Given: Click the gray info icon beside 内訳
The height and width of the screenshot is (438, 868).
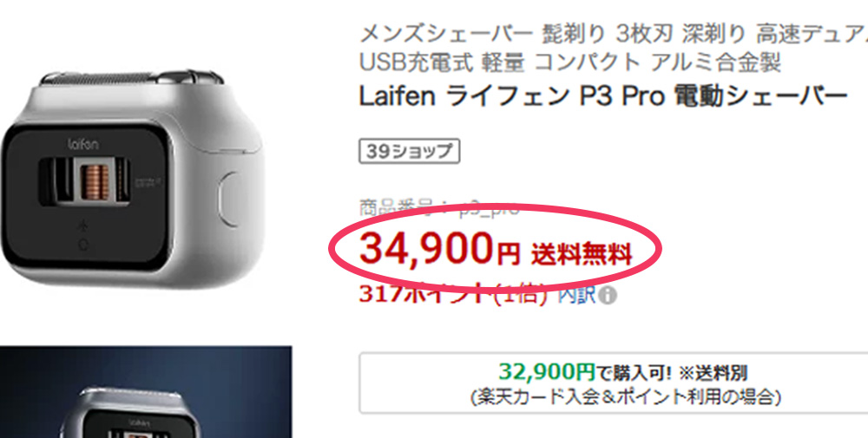Looking at the screenshot, I should point(608,296).
